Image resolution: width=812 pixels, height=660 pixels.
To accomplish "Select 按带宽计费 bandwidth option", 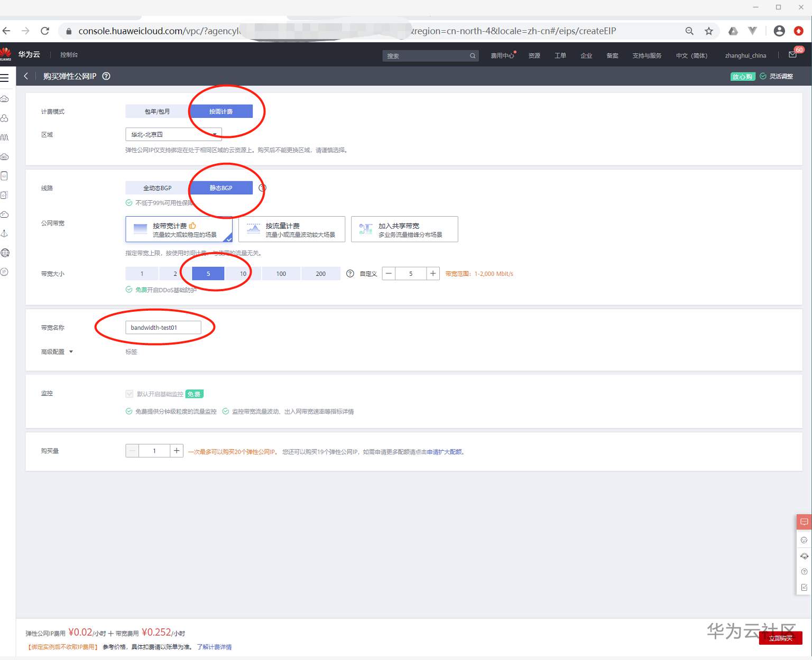I will (179, 229).
